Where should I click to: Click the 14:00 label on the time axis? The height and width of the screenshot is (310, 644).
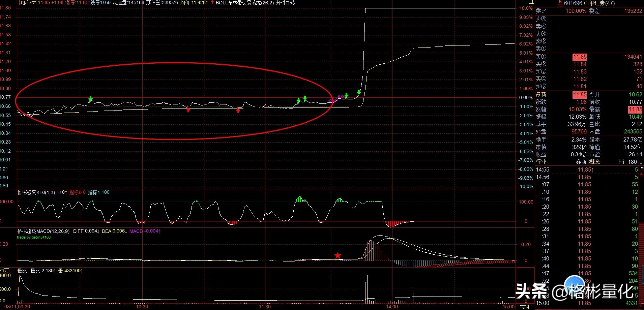coord(392,307)
